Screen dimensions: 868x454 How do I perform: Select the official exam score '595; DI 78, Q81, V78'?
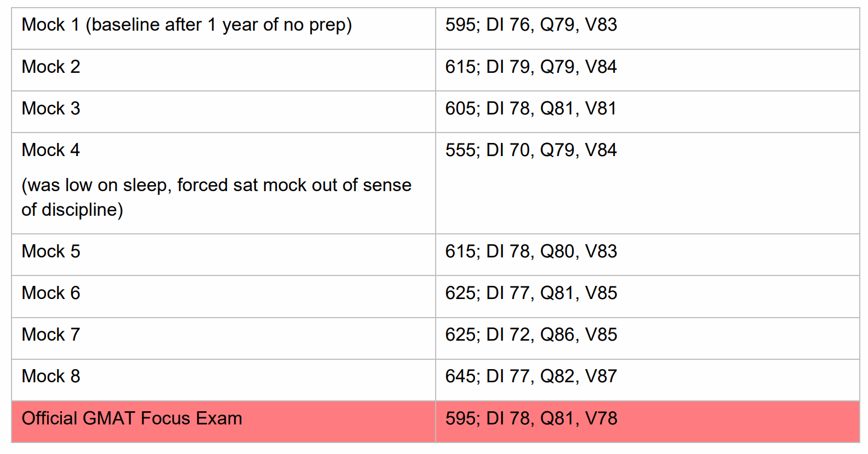(x=530, y=418)
